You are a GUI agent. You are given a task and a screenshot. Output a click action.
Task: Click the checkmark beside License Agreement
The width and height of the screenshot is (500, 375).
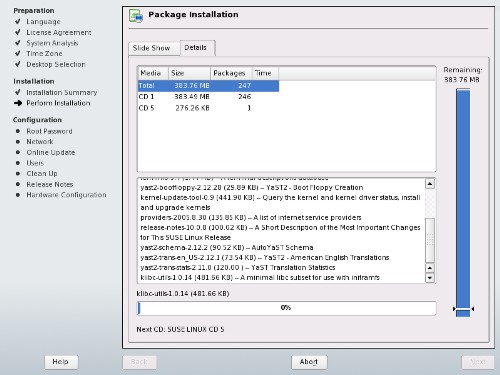point(18,32)
